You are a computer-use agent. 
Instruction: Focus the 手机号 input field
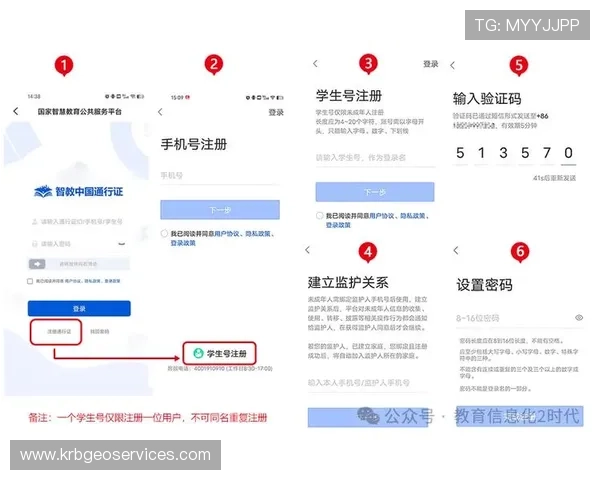coord(220,176)
